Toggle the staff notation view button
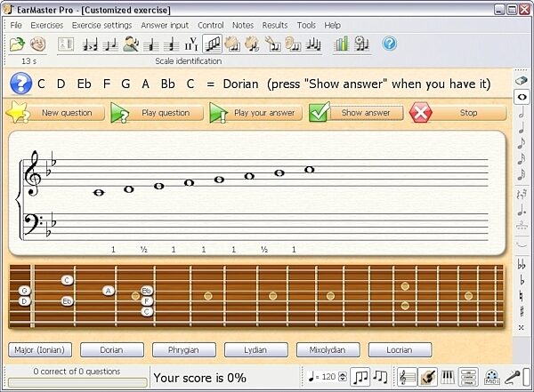 point(407,377)
